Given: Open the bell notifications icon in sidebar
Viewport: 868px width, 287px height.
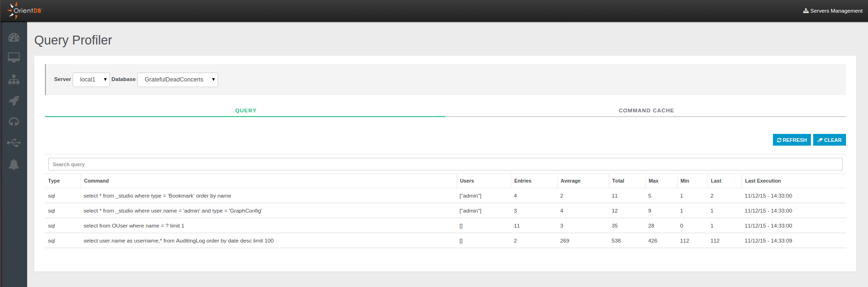Looking at the screenshot, I should tap(14, 164).
